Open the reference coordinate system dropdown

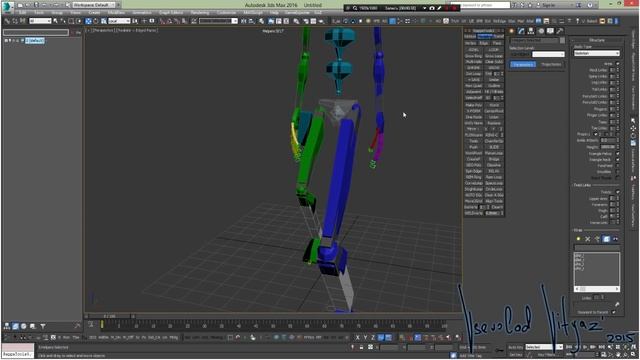point(119,21)
